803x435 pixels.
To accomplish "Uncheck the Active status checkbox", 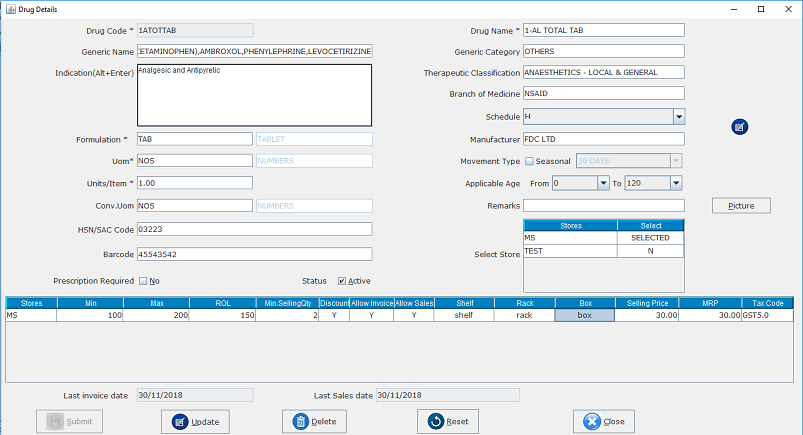I will 343,281.
